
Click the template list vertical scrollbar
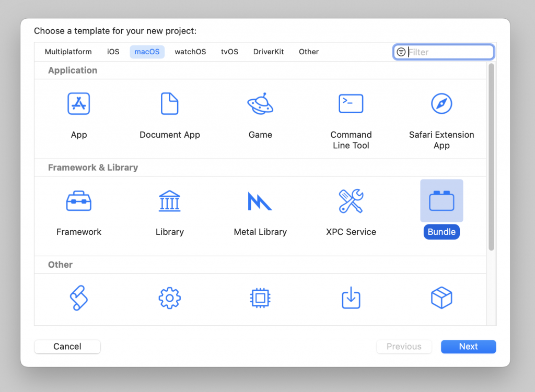491,157
